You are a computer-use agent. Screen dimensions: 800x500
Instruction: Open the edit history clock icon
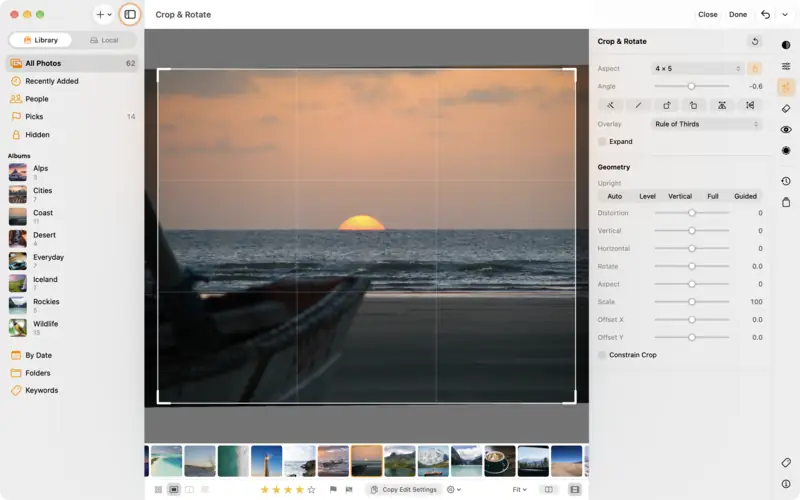click(x=786, y=181)
